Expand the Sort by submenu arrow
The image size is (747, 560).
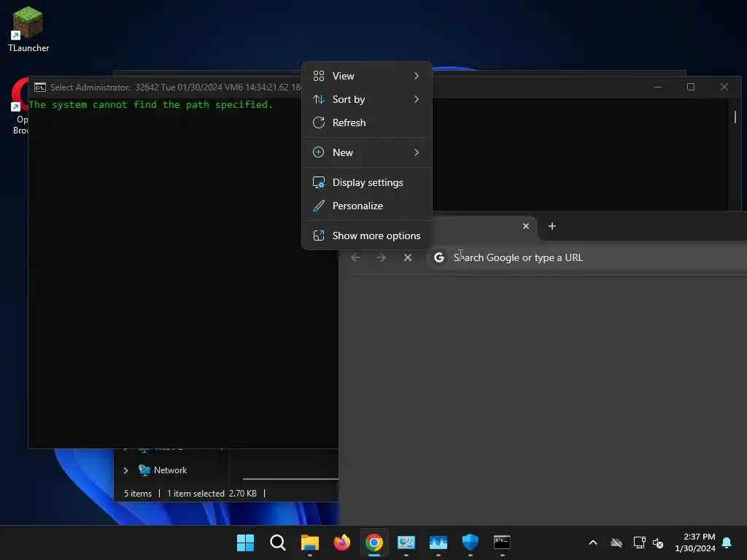coord(417,99)
